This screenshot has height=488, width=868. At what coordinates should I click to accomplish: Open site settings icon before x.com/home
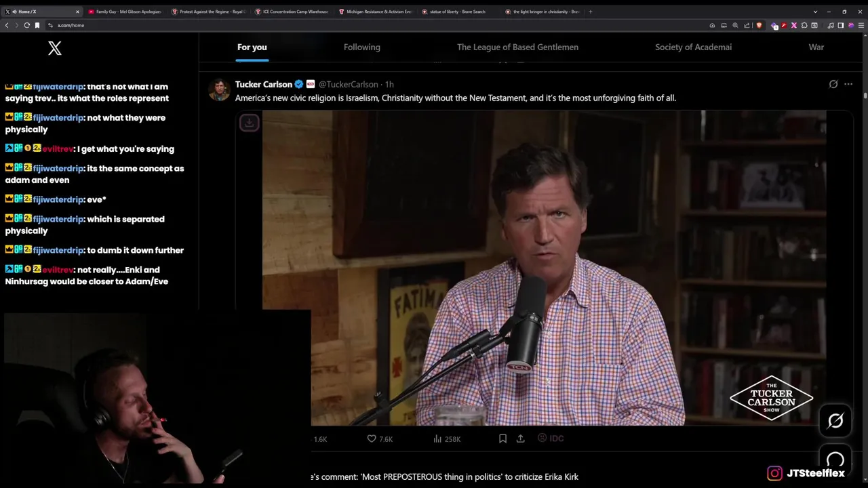pos(50,25)
